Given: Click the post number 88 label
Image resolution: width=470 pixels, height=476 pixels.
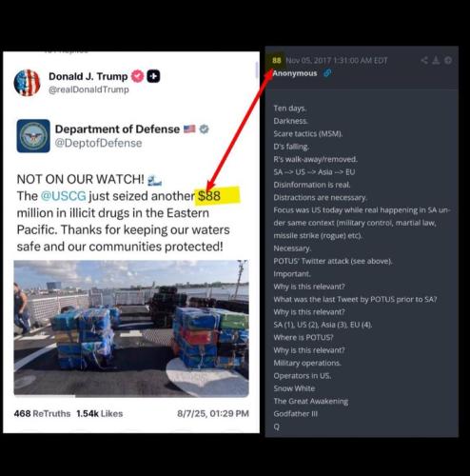Looking at the screenshot, I should click(x=277, y=60).
